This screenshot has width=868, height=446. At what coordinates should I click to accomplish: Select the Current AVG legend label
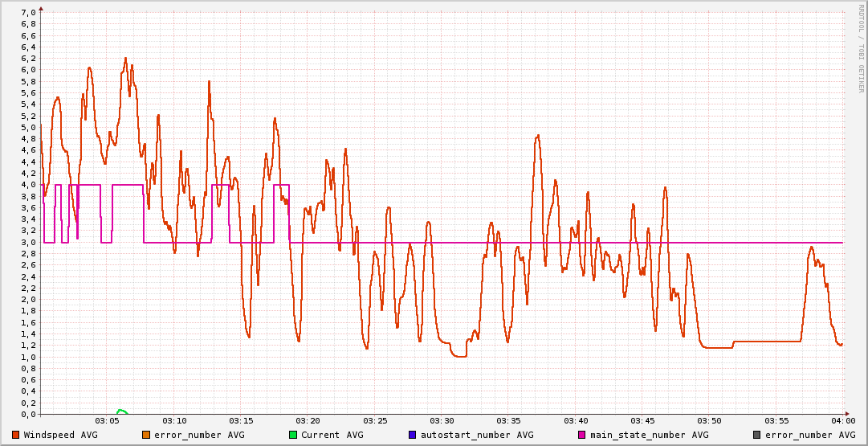pos(332,435)
